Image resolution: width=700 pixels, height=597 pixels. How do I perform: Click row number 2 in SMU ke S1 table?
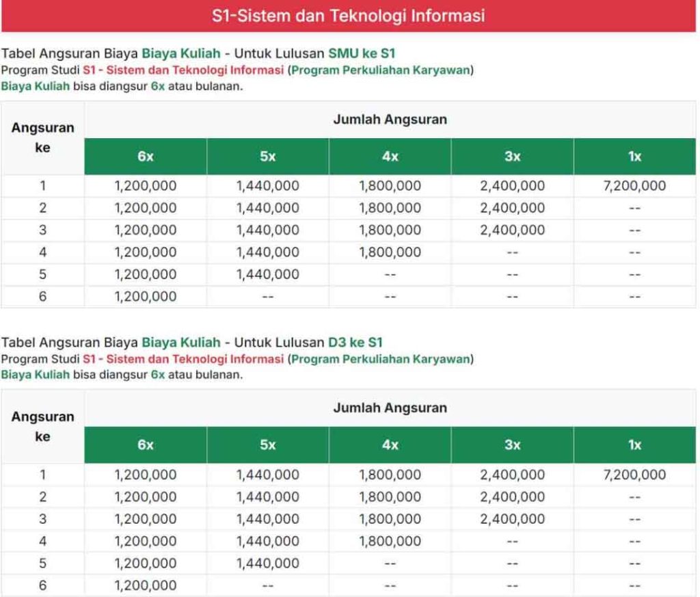[43, 208]
